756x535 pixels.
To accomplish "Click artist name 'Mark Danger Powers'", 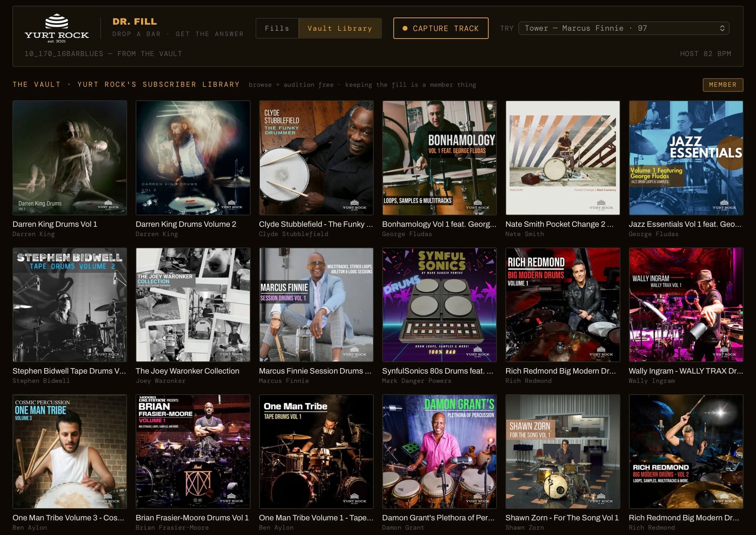I will point(416,381).
